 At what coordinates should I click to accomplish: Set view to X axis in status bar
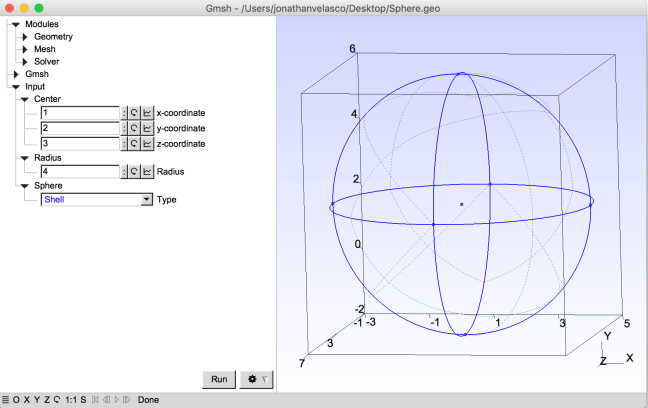(27, 400)
